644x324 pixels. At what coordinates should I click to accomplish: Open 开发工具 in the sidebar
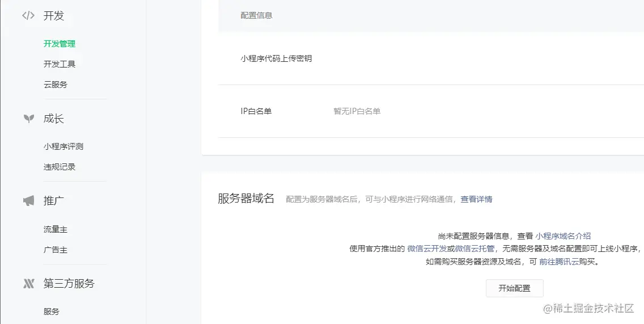pyautogui.click(x=60, y=64)
